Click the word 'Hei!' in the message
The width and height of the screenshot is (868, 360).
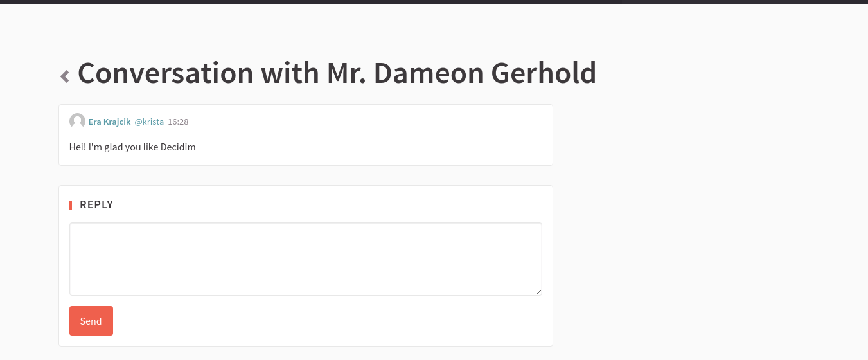[x=77, y=147]
